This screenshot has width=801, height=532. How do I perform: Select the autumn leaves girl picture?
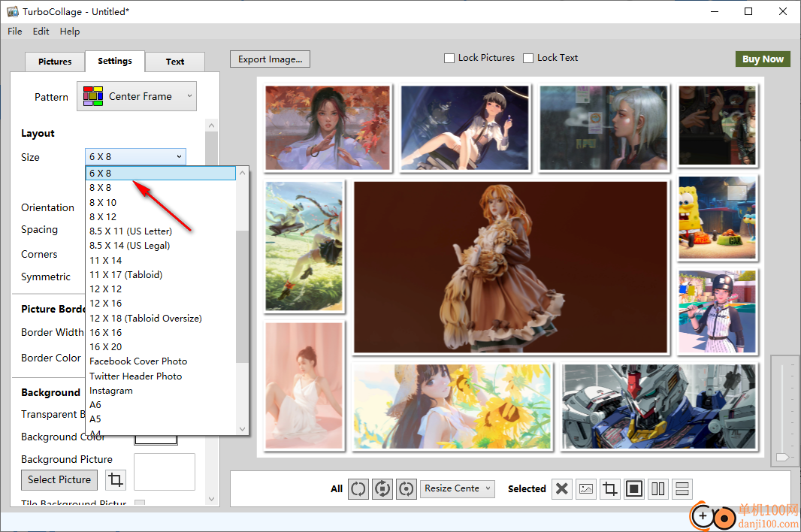328,128
